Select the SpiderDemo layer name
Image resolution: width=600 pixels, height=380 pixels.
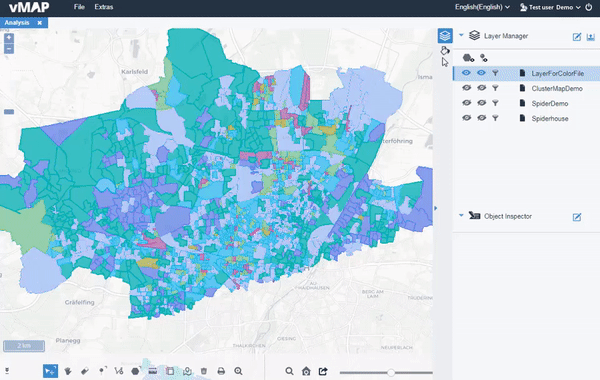click(549, 103)
